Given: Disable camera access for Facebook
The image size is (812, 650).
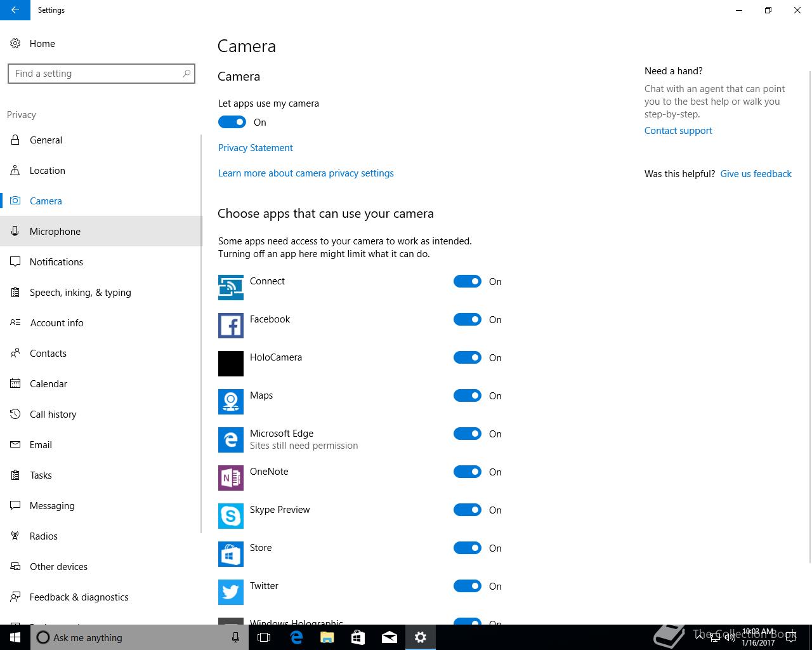Looking at the screenshot, I should (468, 319).
